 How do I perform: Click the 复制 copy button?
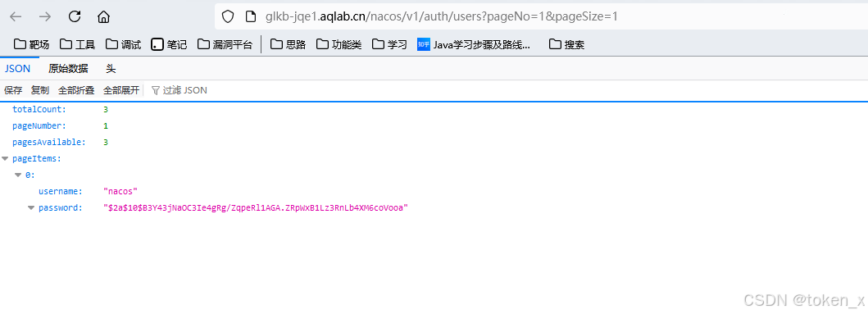(x=40, y=90)
